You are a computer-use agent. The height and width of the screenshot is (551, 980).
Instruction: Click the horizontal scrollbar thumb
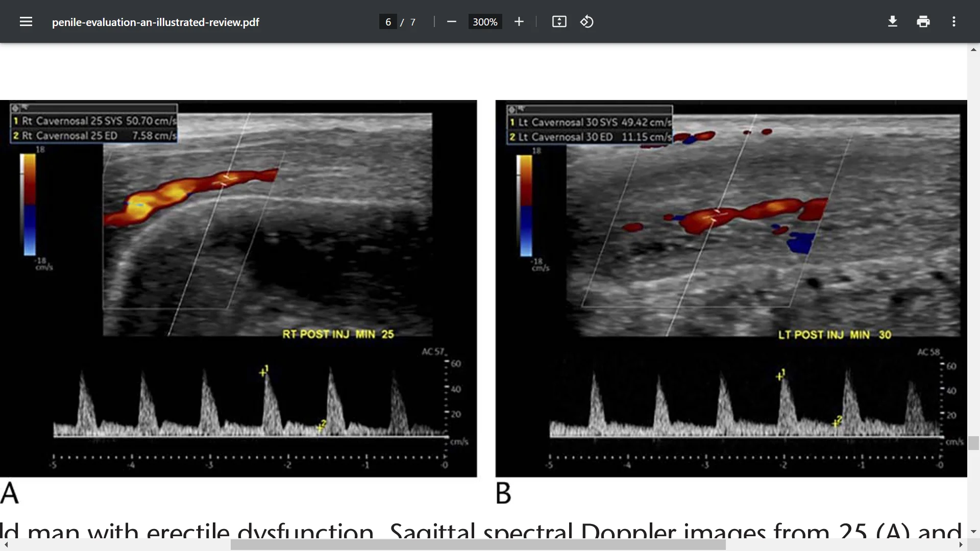click(x=478, y=545)
